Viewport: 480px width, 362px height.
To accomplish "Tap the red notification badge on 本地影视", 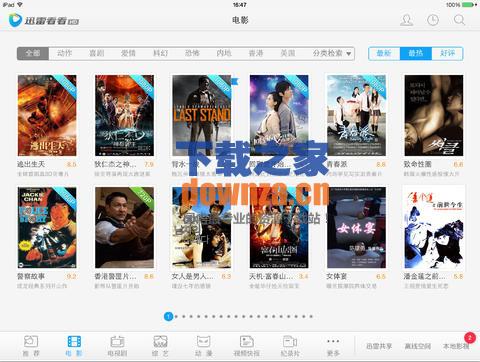I will coord(470,338).
